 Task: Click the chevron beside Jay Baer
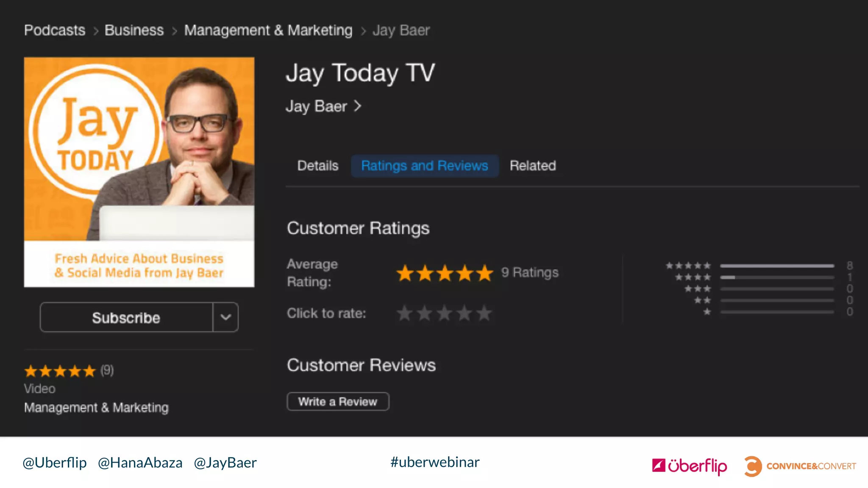pyautogui.click(x=358, y=106)
